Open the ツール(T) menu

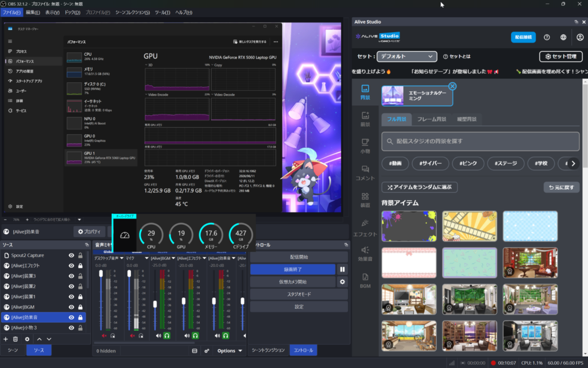point(163,13)
